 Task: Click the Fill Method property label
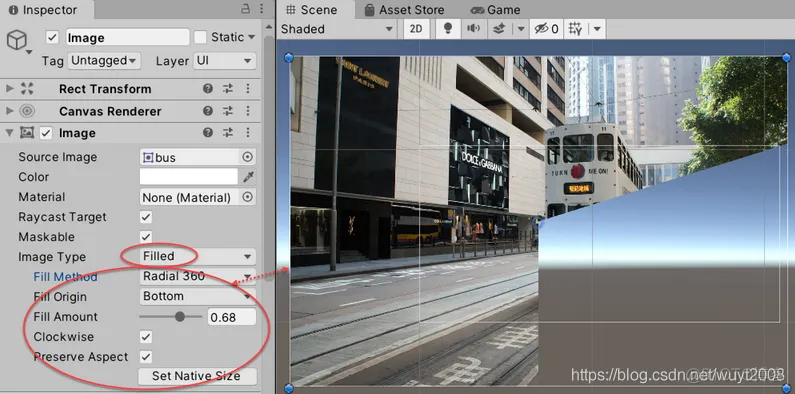(65, 277)
